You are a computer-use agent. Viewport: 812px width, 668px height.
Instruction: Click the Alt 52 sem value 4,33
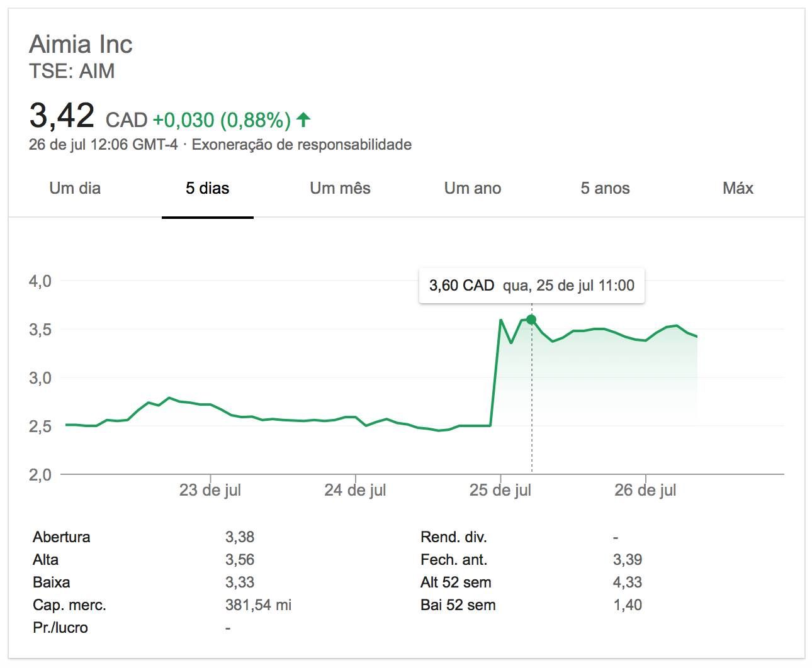(628, 582)
